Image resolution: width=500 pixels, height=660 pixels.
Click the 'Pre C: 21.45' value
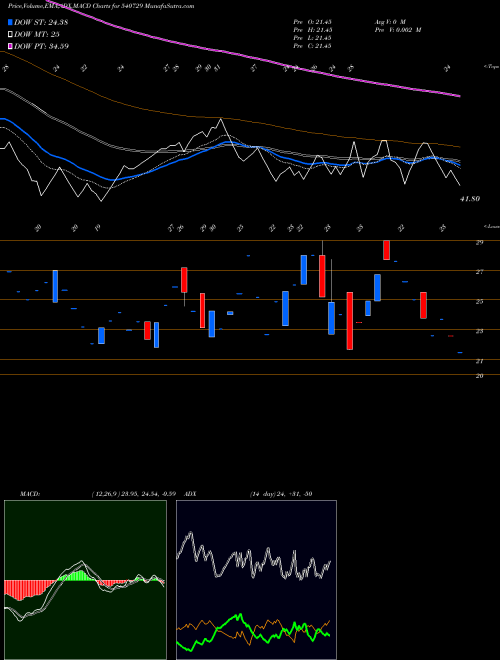313,46
